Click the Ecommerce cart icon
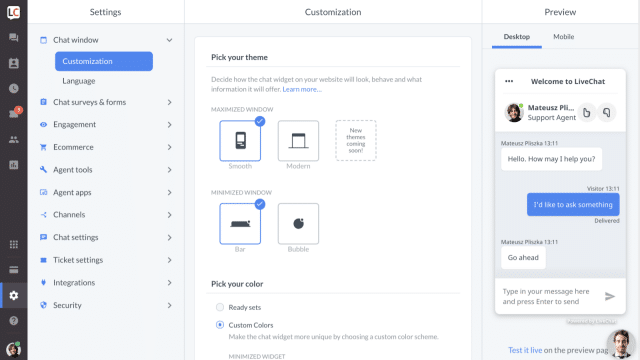 tap(43, 147)
